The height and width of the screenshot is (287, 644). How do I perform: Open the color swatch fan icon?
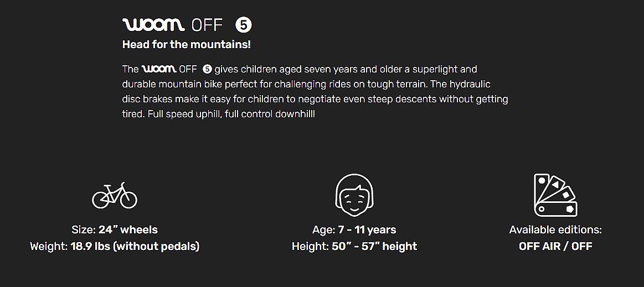tap(555, 196)
